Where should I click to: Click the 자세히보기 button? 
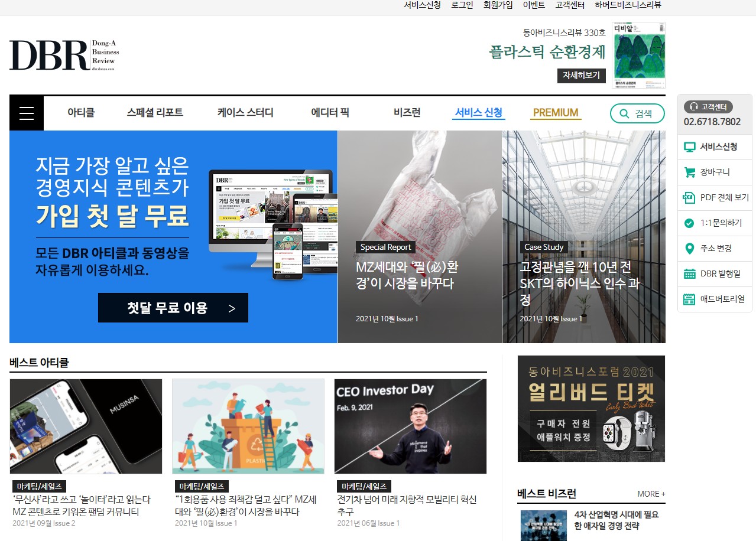click(x=581, y=76)
